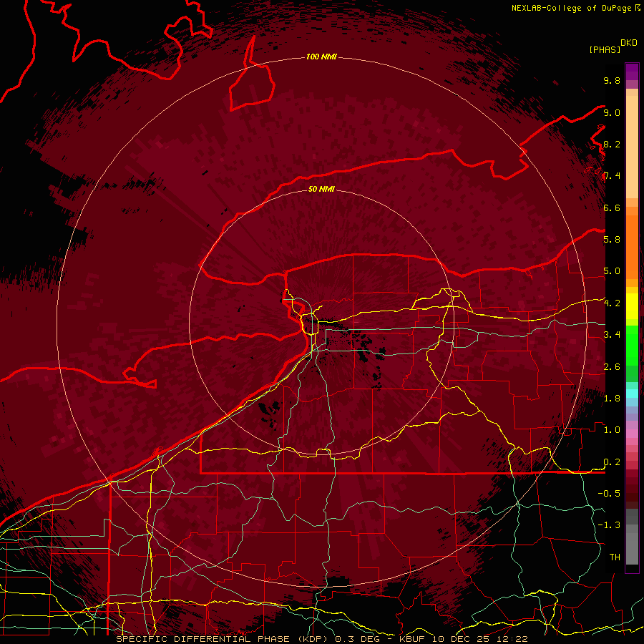Click the 2.6 value on the legend
Screen dimensions: 644x644
click(612, 366)
